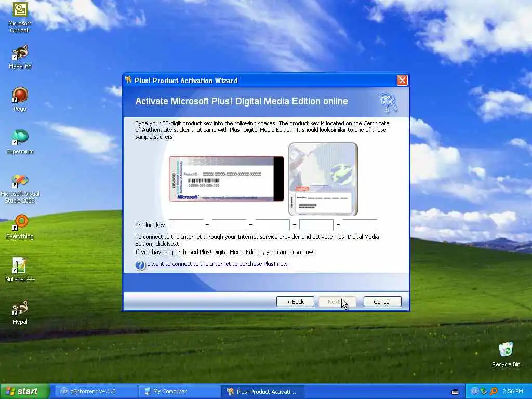Viewport: 532px width, 399px height.
Task: Click the red Microsoft sample sticker image
Action: 227,179
